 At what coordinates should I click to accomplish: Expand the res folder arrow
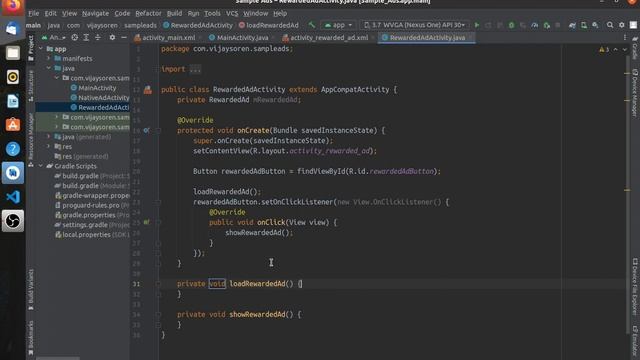click(49, 147)
